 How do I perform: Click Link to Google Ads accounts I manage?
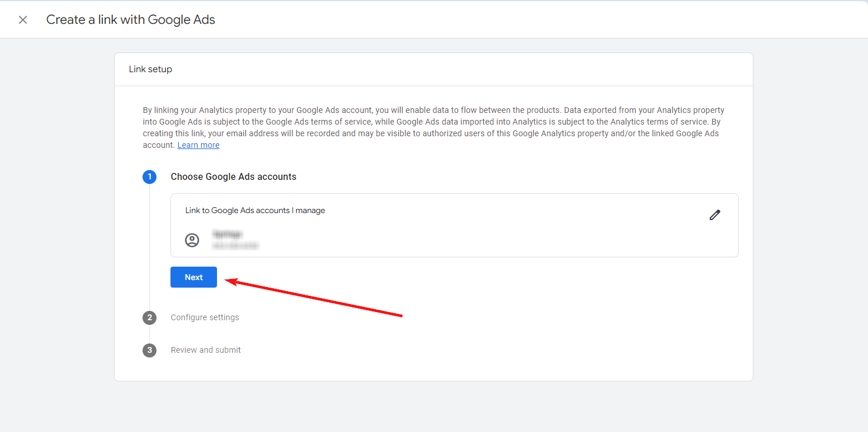click(x=255, y=210)
